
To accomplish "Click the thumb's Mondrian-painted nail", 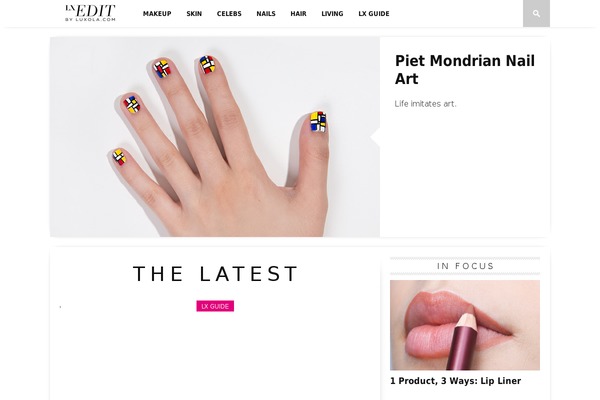I will 318,122.
